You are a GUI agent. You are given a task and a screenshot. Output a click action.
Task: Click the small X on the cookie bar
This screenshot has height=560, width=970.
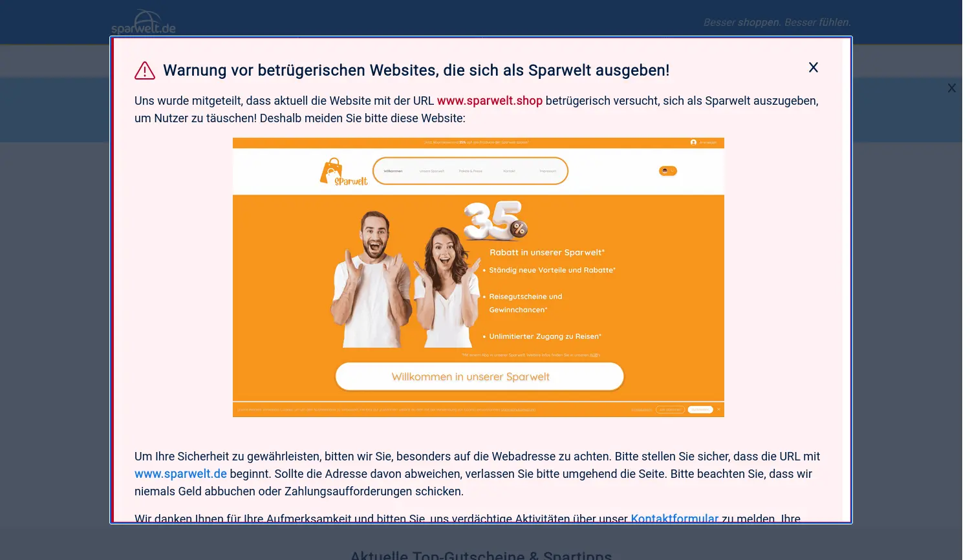(x=718, y=409)
